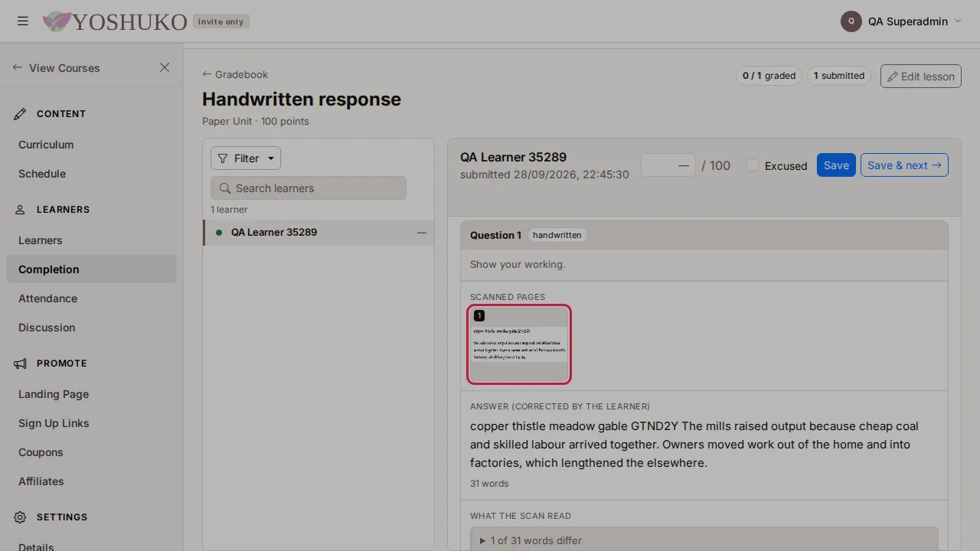Click the Settings gear icon

(x=20, y=517)
